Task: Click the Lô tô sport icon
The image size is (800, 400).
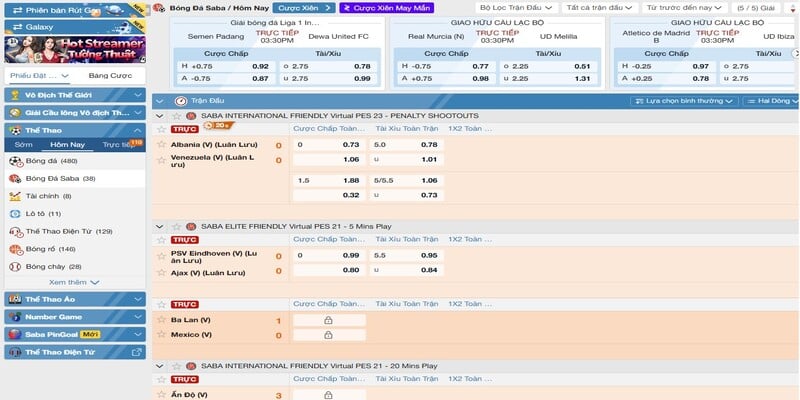Action: (15, 214)
